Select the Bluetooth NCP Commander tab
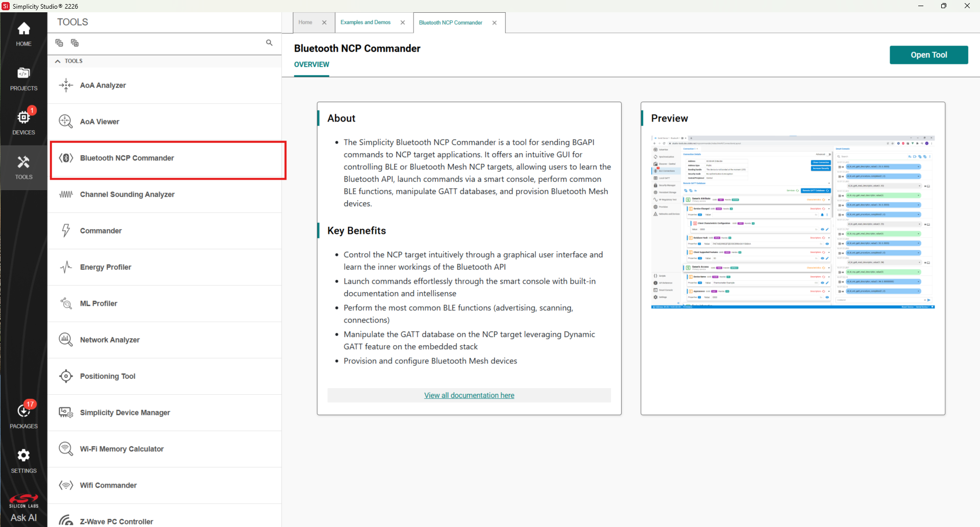Screen dimensions: 980x527 tap(450, 22)
